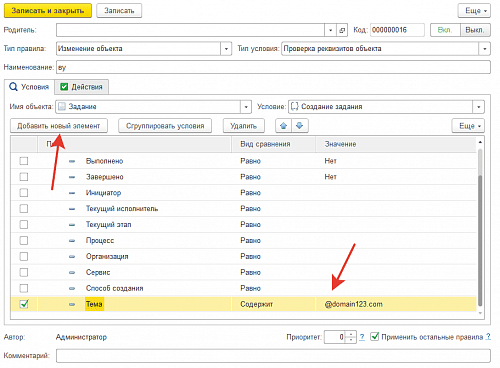Click the Удалить button
The image size is (500, 368).
click(x=244, y=126)
